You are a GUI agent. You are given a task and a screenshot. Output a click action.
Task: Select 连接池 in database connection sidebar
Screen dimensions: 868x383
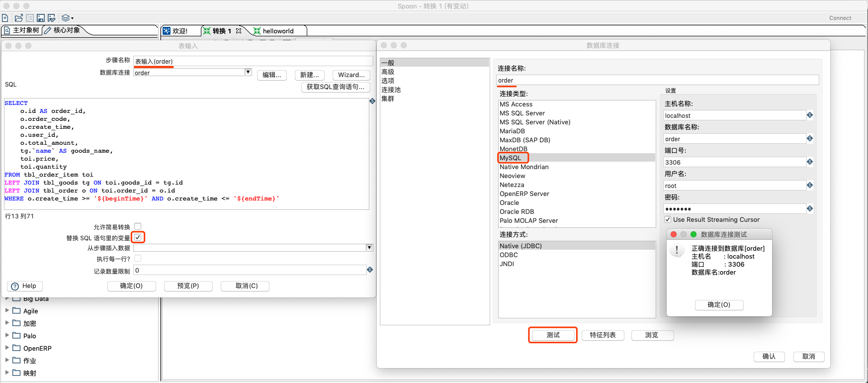pos(391,90)
